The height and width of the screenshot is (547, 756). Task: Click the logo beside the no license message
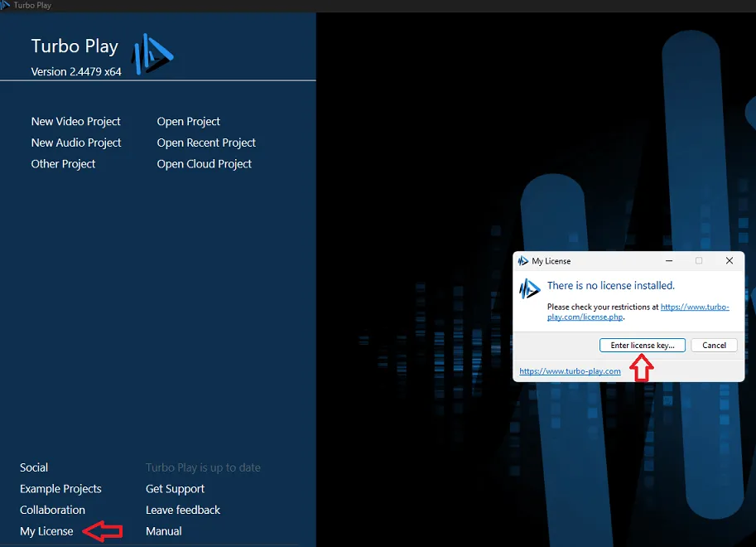click(530, 289)
